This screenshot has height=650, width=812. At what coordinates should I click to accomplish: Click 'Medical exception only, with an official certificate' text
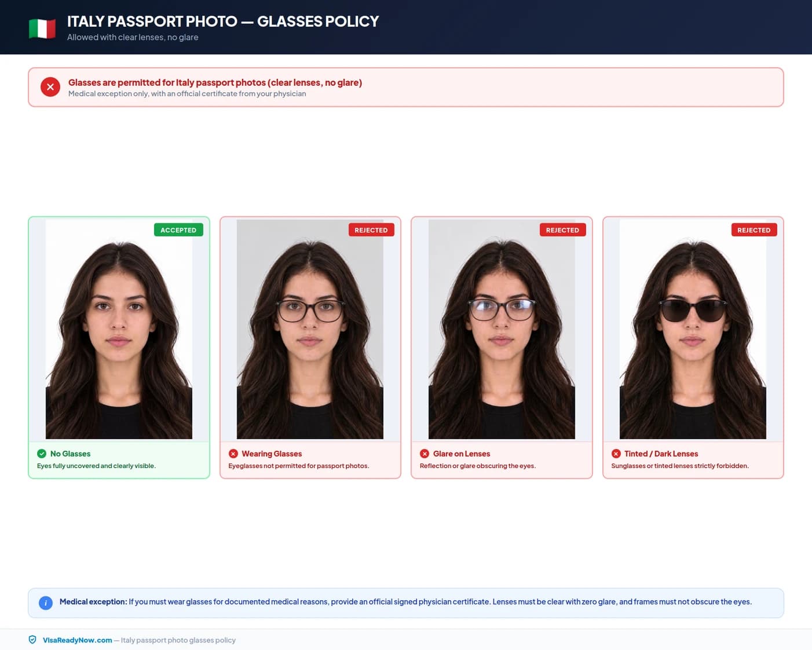(187, 94)
